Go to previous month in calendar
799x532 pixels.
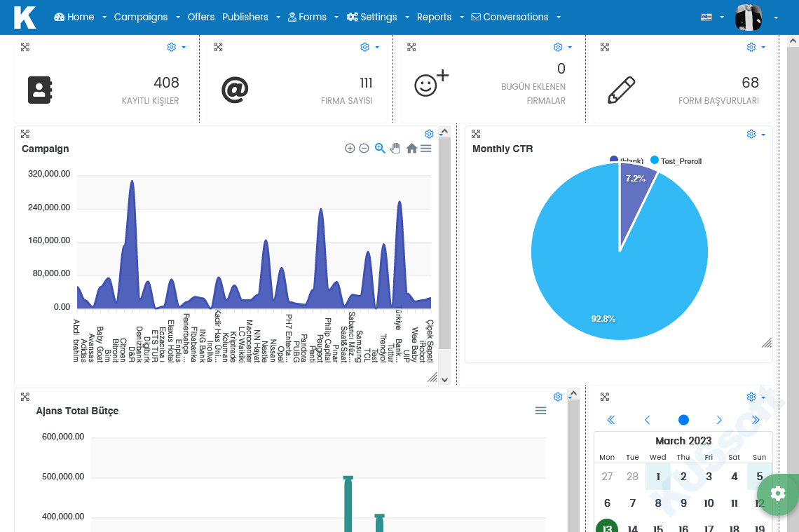click(647, 420)
